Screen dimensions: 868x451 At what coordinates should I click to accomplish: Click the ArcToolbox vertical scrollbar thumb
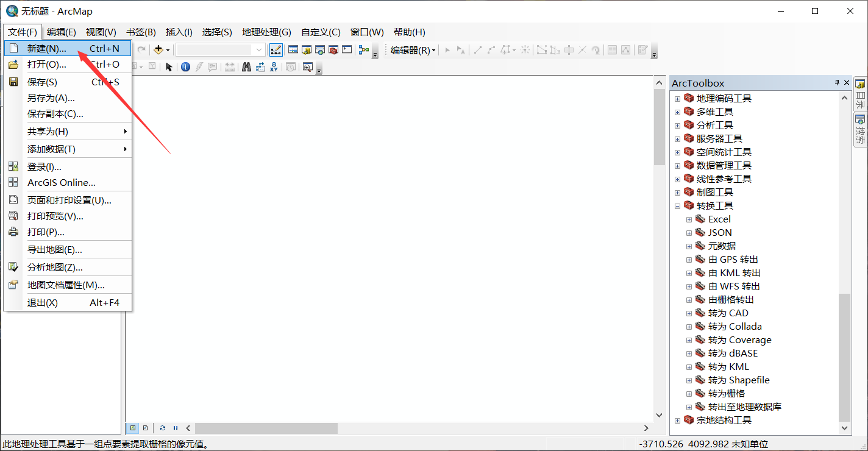tap(844, 357)
